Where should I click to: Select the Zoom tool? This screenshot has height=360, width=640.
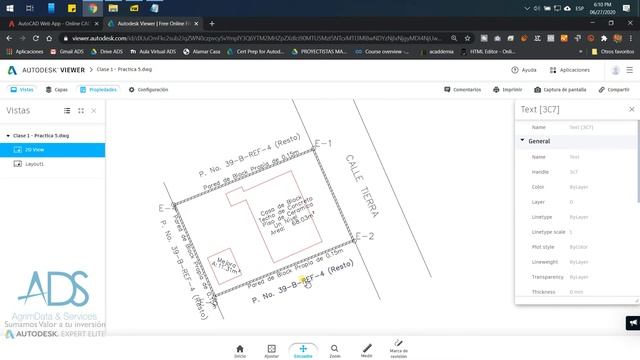tap(335, 351)
